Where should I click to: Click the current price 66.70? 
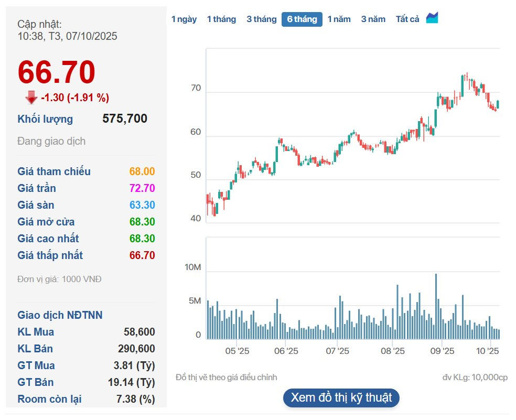pyautogui.click(x=57, y=72)
